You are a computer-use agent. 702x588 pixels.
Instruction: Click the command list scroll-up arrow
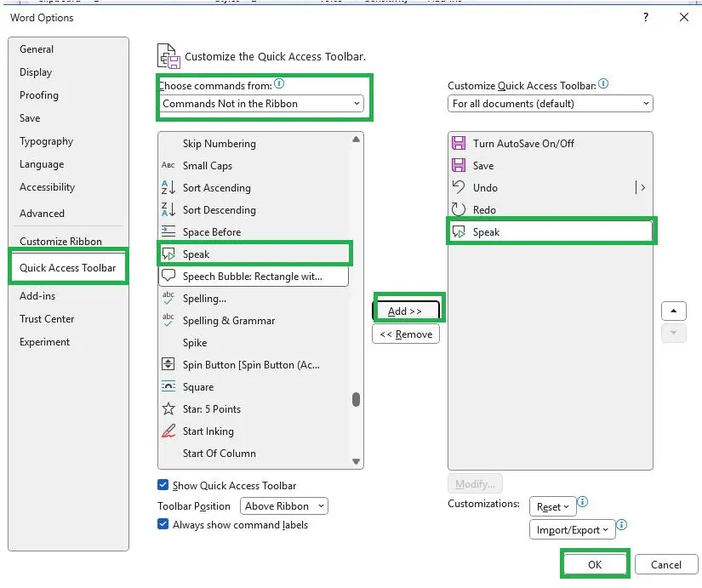(356, 140)
